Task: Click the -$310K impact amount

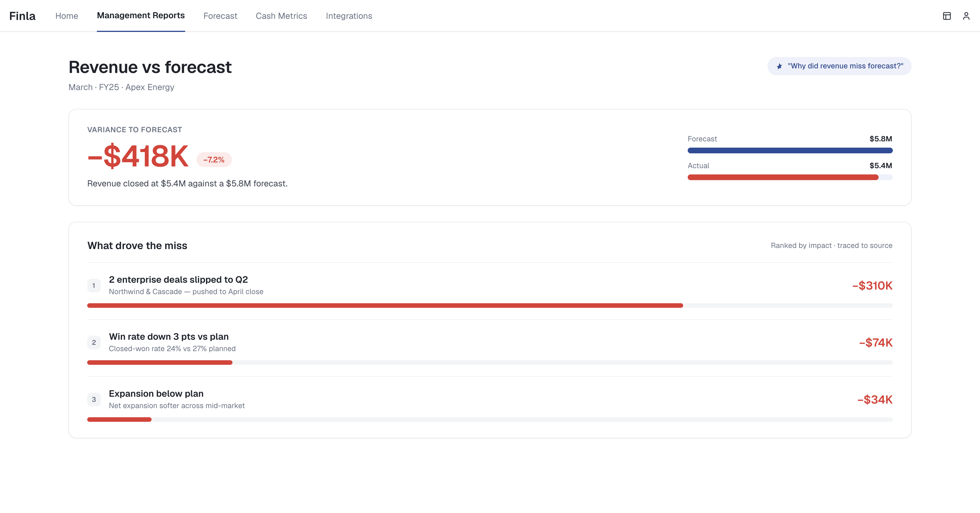Action: pyautogui.click(x=872, y=286)
